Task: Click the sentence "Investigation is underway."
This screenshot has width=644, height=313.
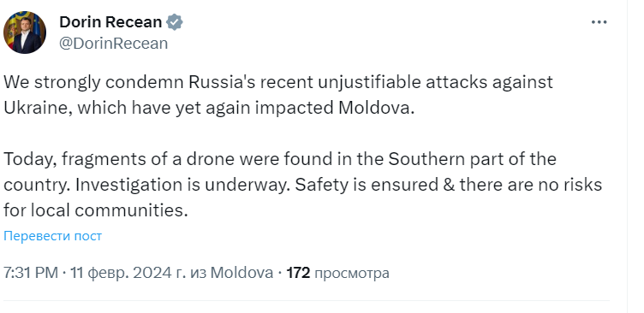Action: coord(183,185)
